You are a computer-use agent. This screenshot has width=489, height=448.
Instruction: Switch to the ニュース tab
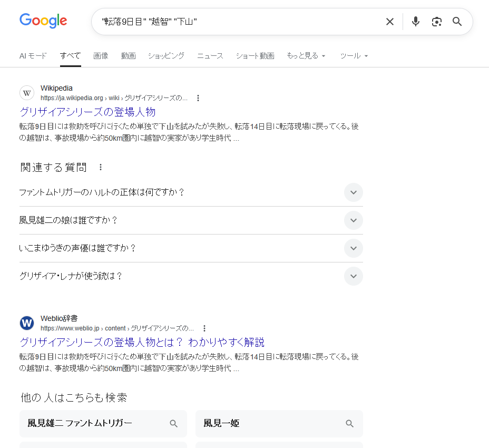[210, 56]
